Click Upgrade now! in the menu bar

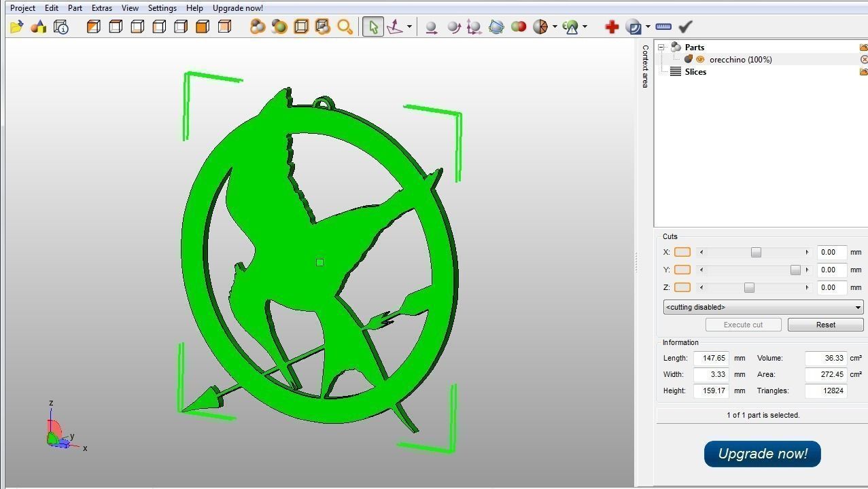238,8
